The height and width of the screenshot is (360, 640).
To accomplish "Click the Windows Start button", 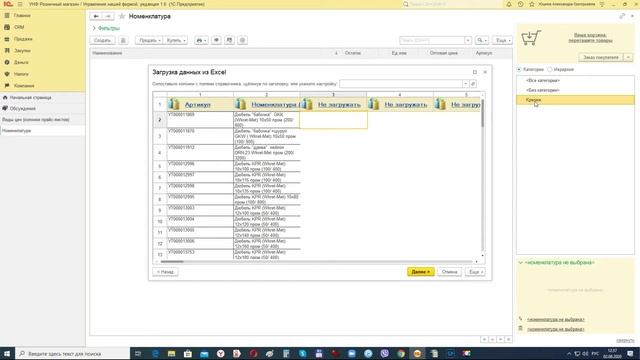I will tap(7, 353).
